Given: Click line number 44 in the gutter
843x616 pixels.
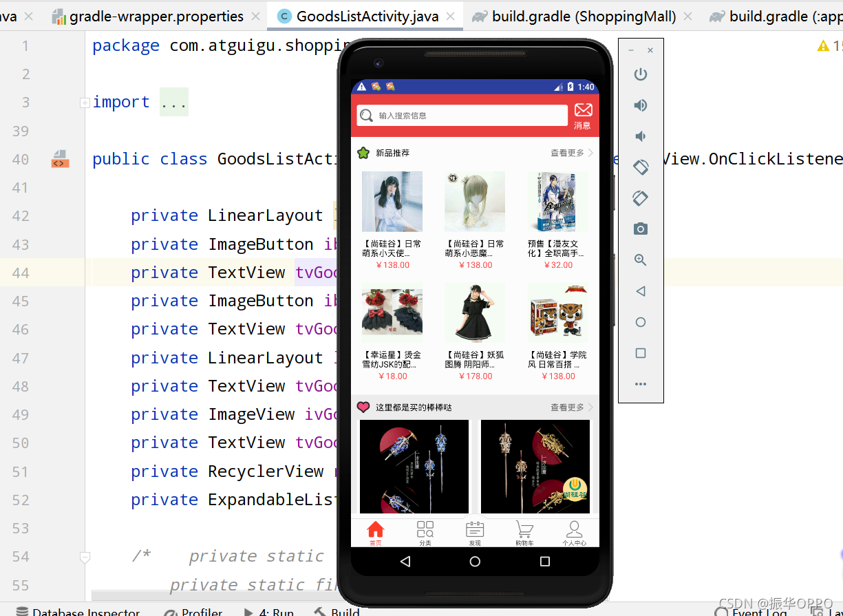Looking at the screenshot, I should (21, 273).
